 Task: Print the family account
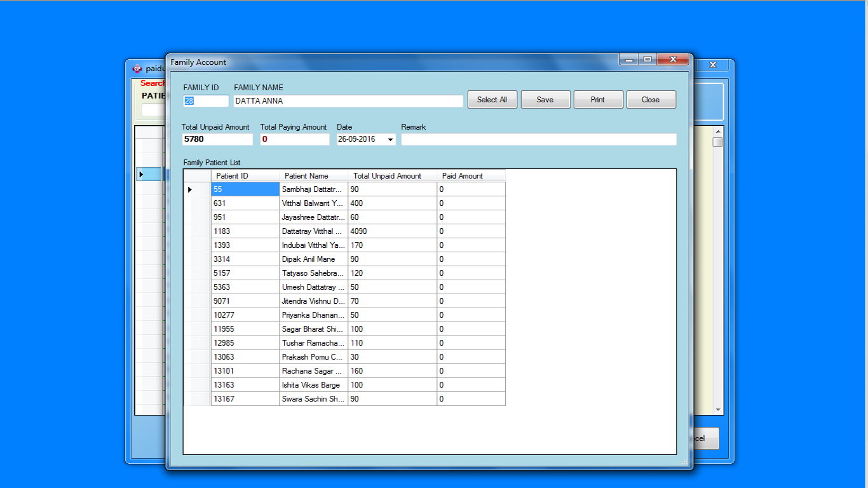coord(598,100)
